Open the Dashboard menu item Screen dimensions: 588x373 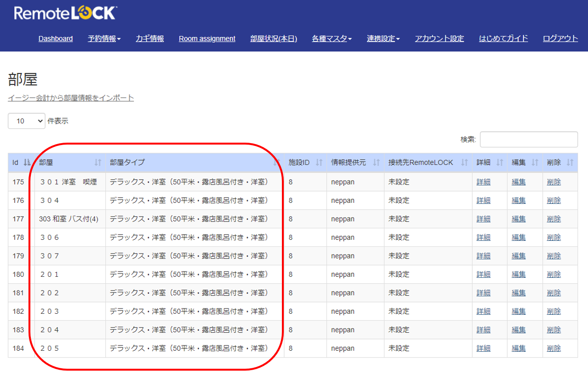[56, 38]
